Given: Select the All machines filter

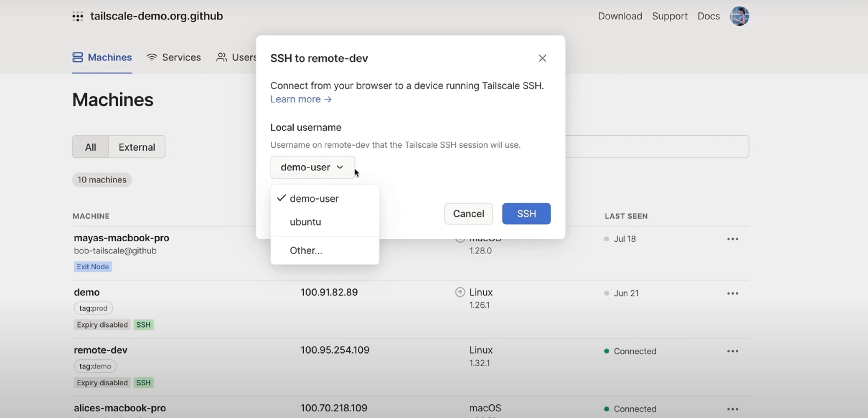Looking at the screenshot, I should pos(90,147).
